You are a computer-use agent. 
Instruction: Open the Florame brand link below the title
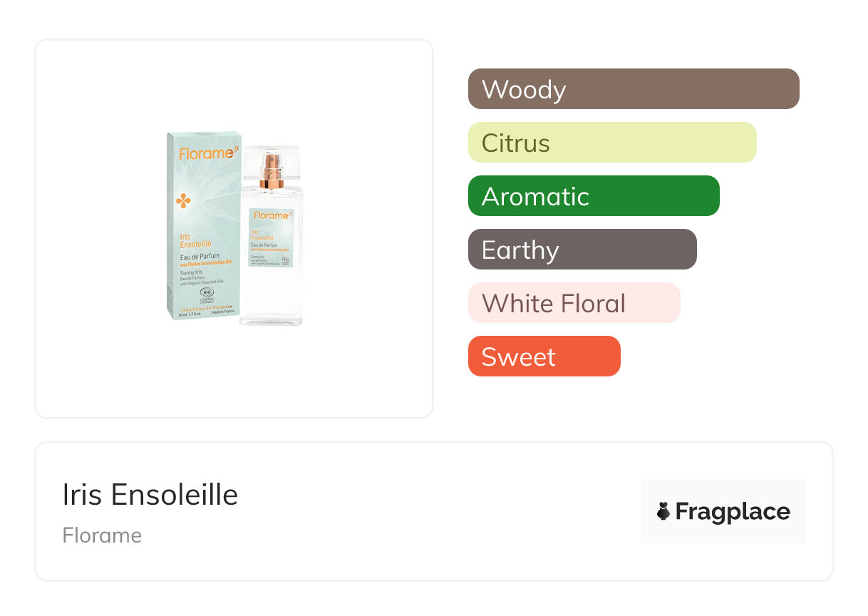[102, 535]
